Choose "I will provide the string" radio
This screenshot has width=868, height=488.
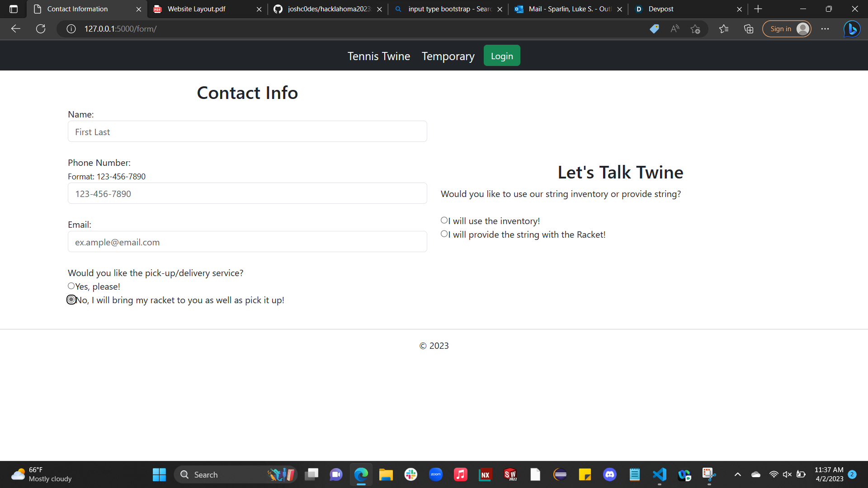pyautogui.click(x=444, y=234)
